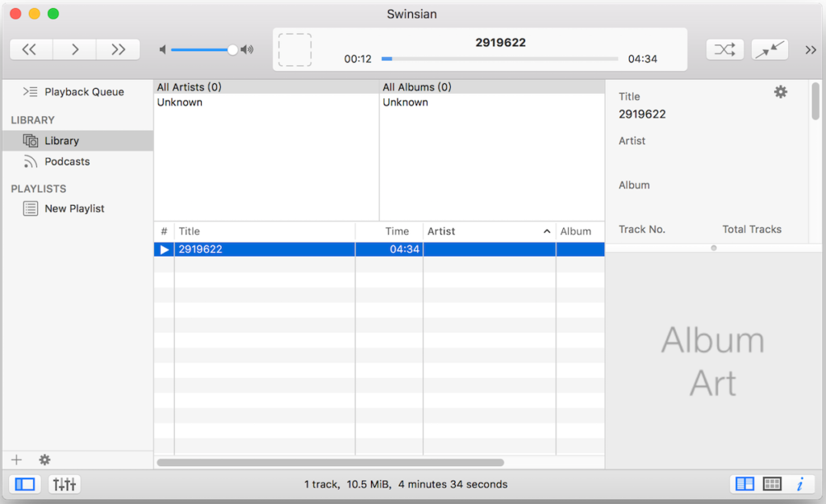
Task: Create a playlist with the plus button
Action: click(x=16, y=459)
